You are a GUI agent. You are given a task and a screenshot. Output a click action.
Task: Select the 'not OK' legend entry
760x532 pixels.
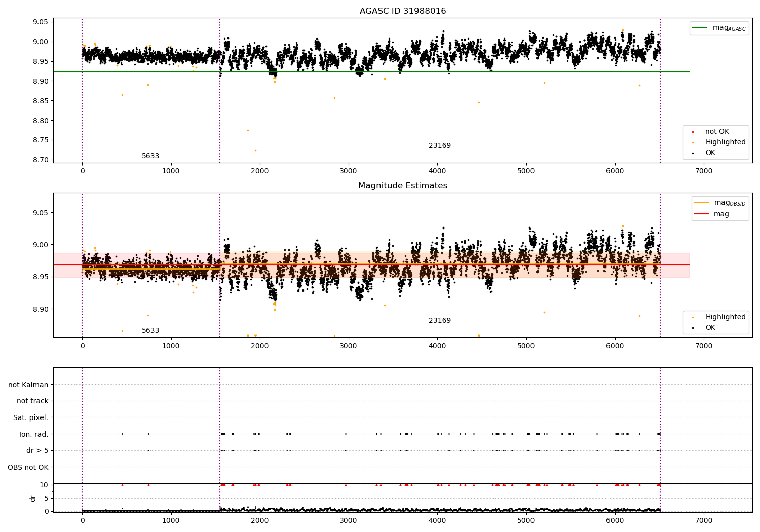(x=717, y=132)
